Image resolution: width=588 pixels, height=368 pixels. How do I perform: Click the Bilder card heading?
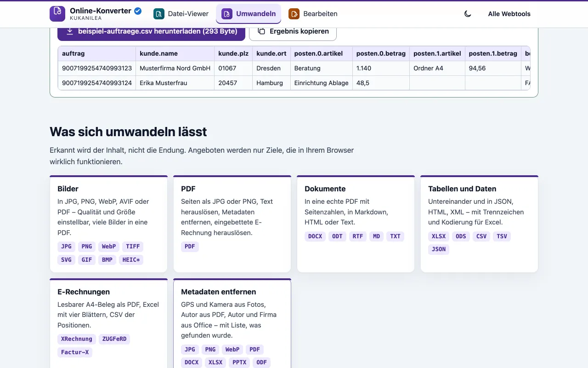tap(68, 189)
